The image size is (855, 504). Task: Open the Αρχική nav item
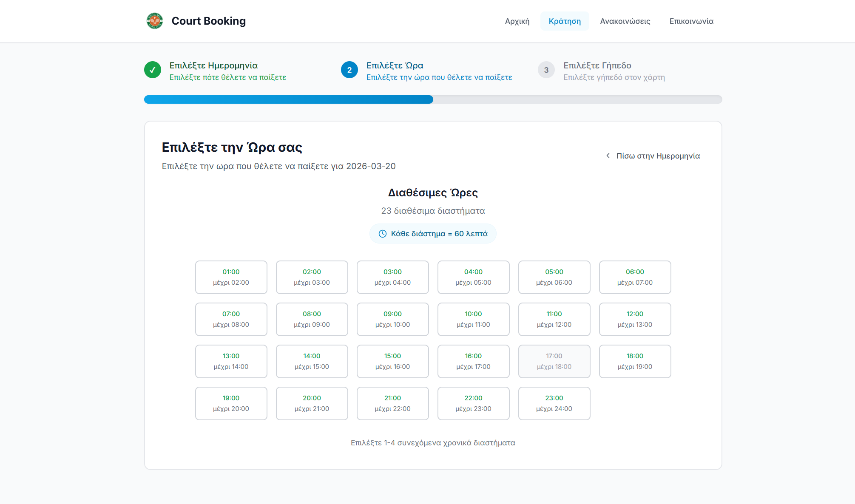pyautogui.click(x=517, y=21)
